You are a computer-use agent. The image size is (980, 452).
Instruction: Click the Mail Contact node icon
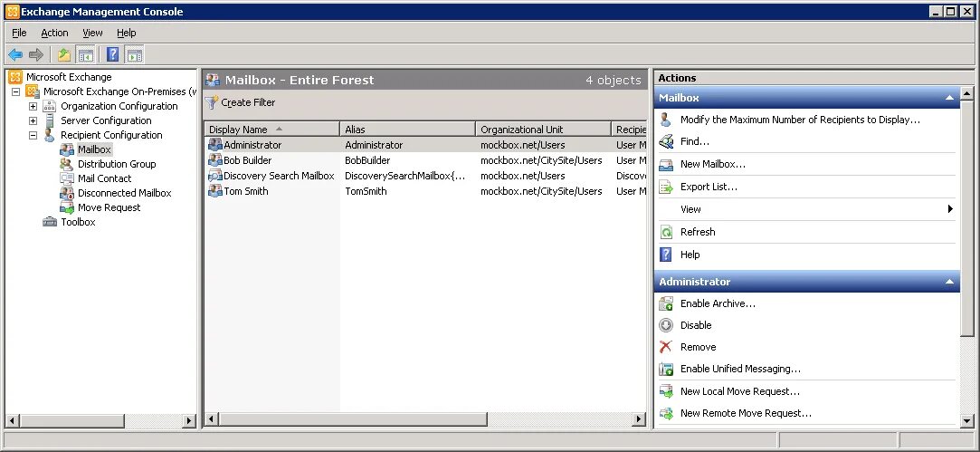click(x=67, y=178)
